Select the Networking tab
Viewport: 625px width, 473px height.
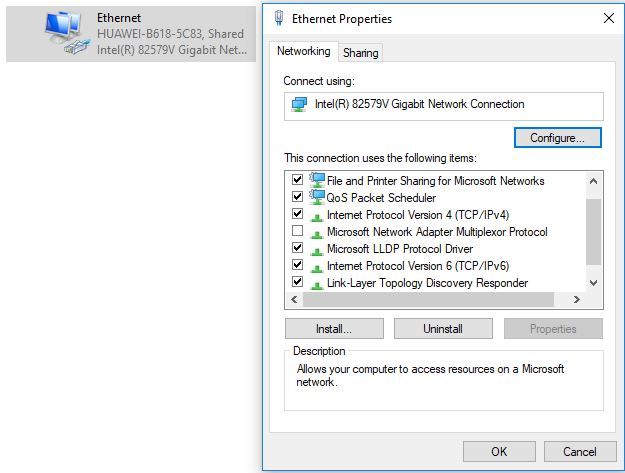pyautogui.click(x=304, y=51)
